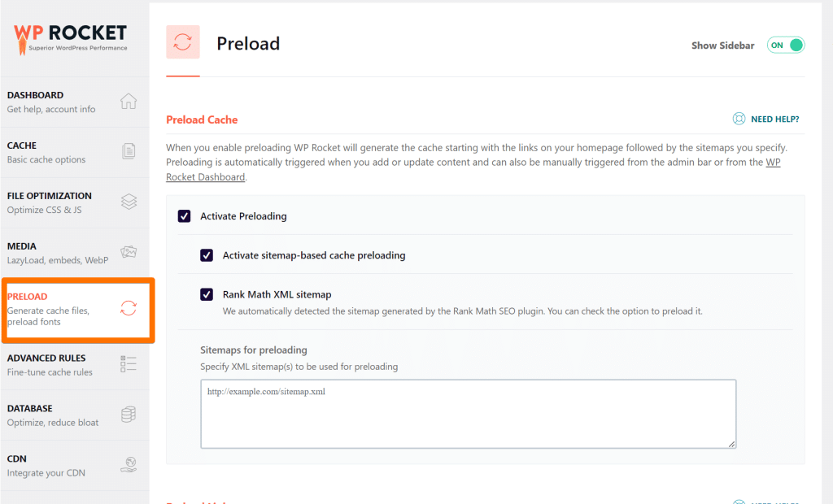Click inside the Sitemaps for preloading textarea
The image size is (833, 504).
(468, 413)
